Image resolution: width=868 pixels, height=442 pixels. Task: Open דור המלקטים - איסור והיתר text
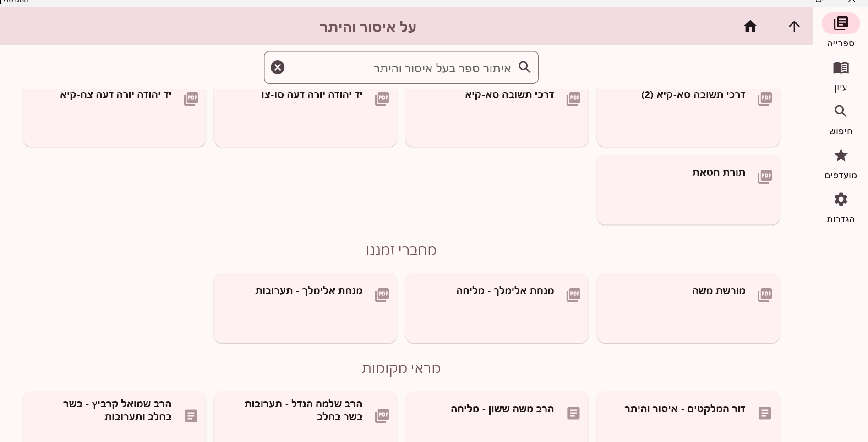[x=688, y=417]
